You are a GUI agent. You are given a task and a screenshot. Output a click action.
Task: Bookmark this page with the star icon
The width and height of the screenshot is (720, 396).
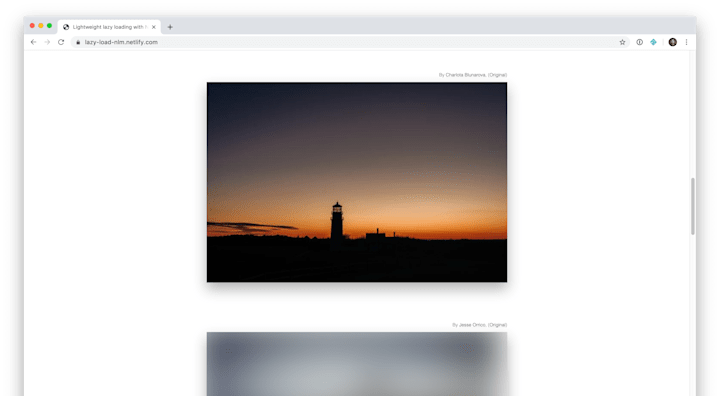tap(622, 42)
